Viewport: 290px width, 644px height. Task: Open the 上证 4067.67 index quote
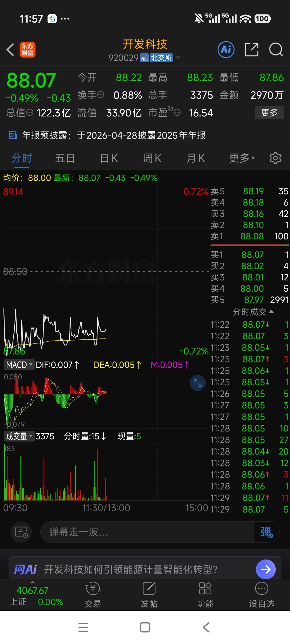[37, 596]
